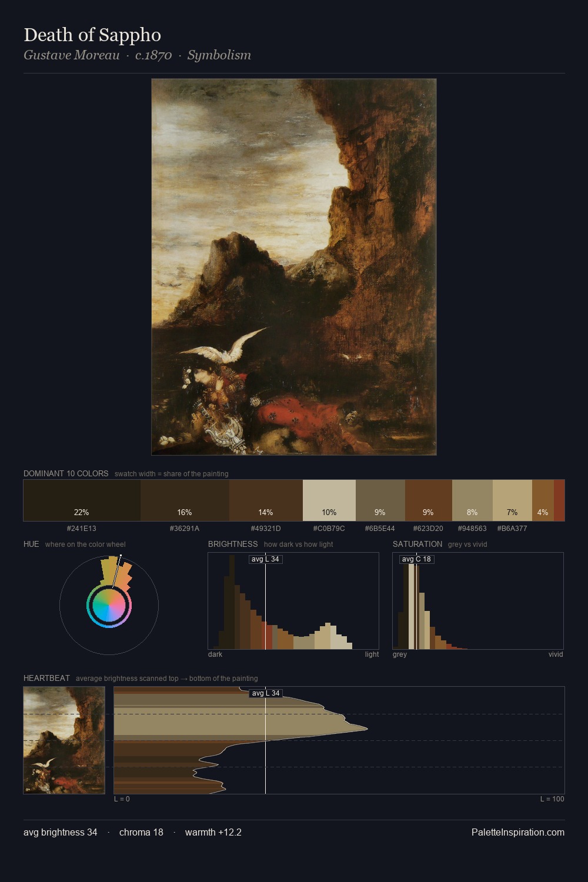Click the 'warmth +12.2' footer stat

[x=213, y=832]
